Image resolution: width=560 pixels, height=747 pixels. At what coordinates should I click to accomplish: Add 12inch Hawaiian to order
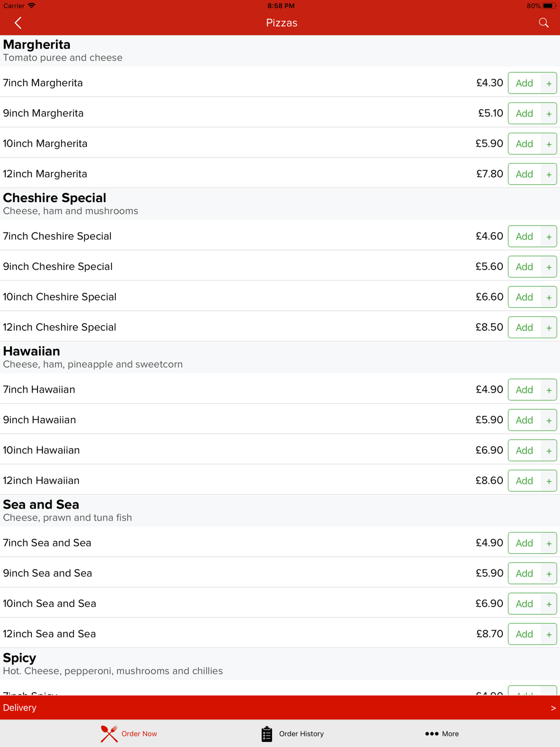pyautogui.click(x=525, y=481)
